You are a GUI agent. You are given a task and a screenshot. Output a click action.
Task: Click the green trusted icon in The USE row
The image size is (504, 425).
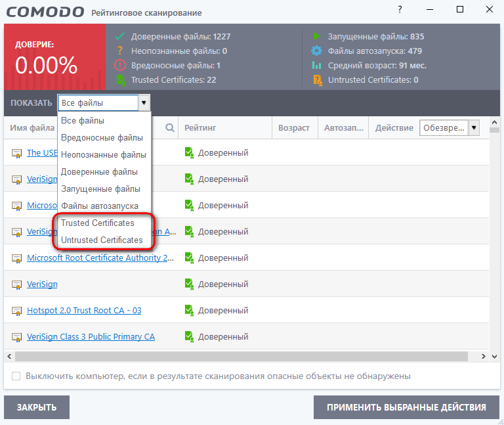pos(189,153)
